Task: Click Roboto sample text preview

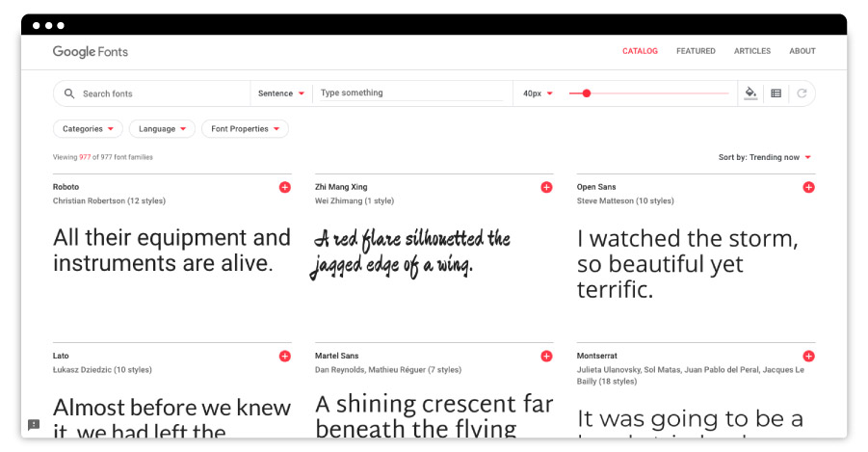Action: 171,251
